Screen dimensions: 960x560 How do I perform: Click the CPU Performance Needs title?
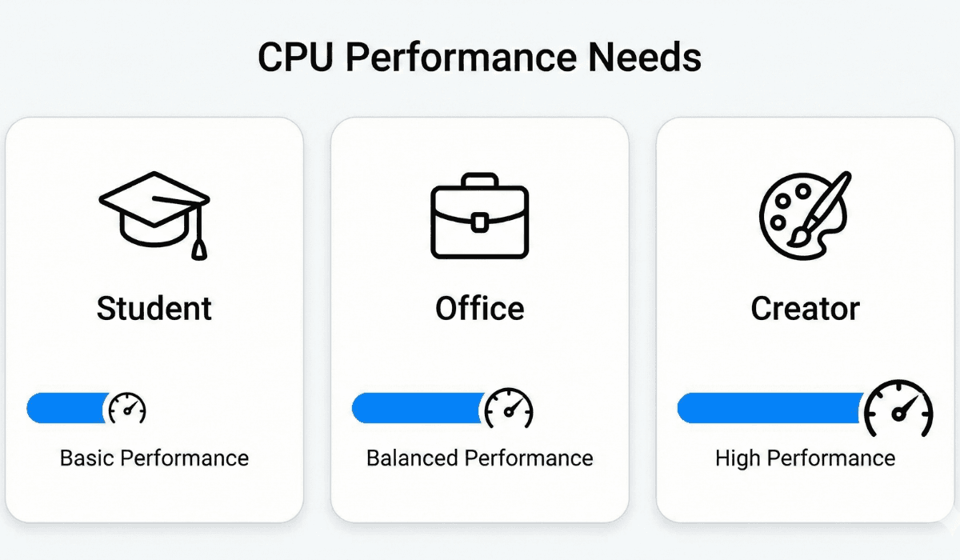pyautogui.click(x=480, y=58)
